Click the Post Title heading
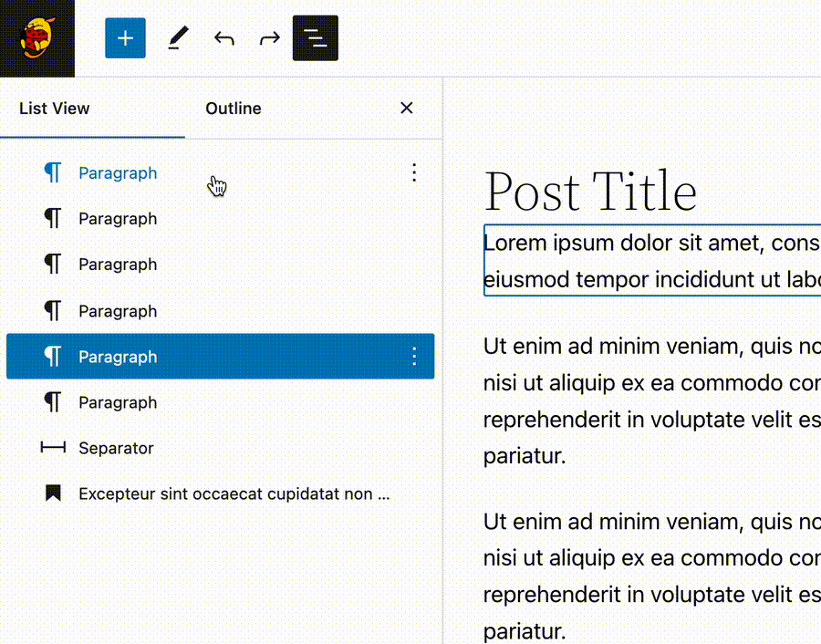 591,192
